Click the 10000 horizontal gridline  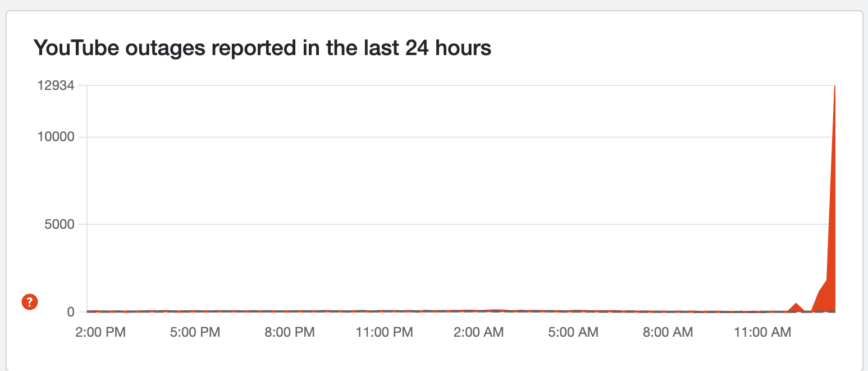tap(449, 137)
